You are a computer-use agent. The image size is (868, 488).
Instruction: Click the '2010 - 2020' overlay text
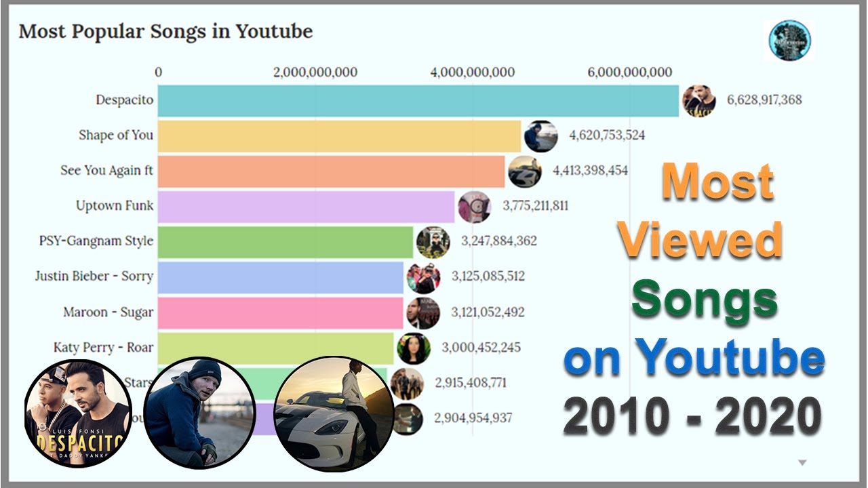[692, 415]
